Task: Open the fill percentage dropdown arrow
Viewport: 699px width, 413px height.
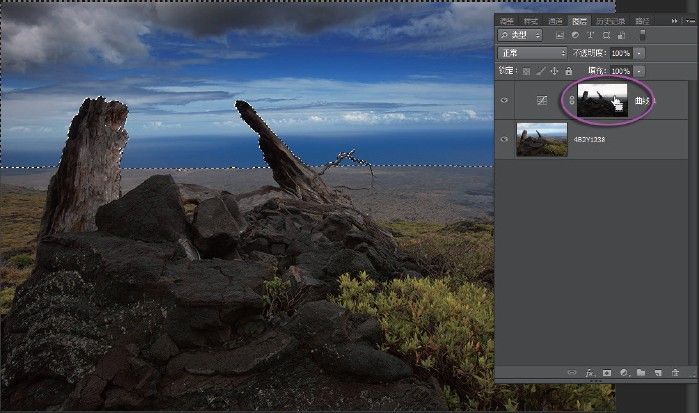Action: (x=640, y=71)
